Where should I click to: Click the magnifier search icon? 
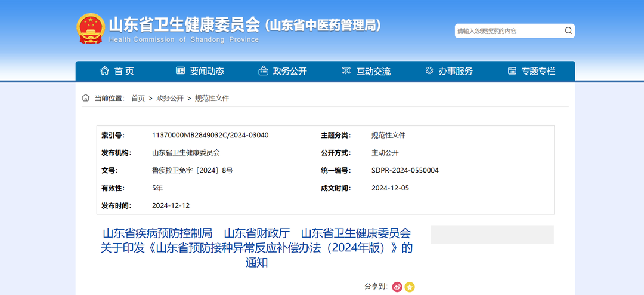click(x=568, y=31)
